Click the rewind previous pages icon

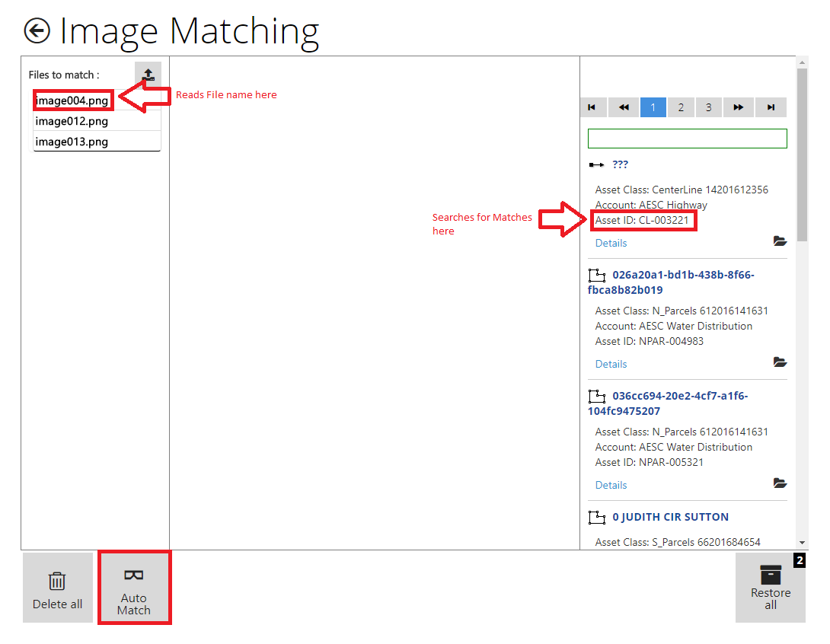[x=624, y=107]
